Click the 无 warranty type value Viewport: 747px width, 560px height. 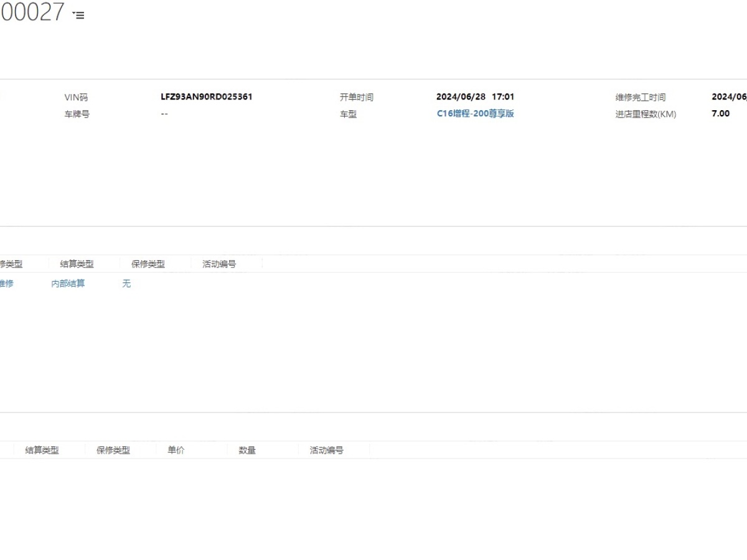point(126,284)
